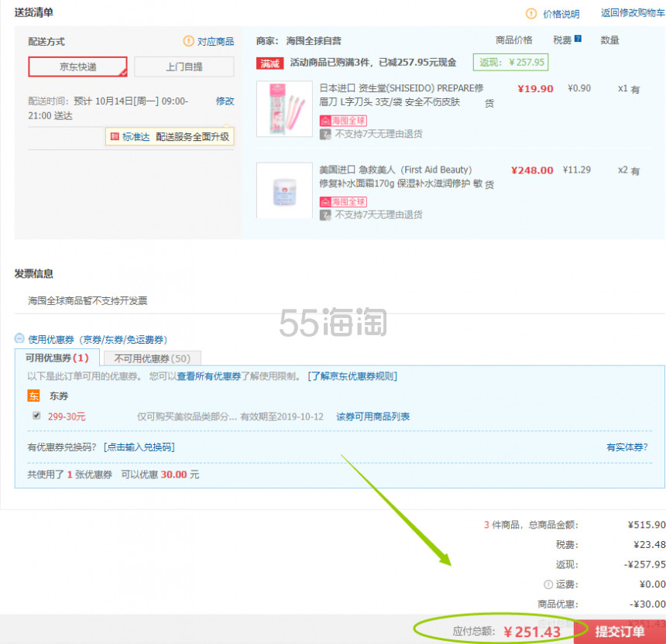Image resolution: width=666 pixels, height=644 pixels.
Task: Click the 运费 ¥0.00 value
Action: click(652, 584)
